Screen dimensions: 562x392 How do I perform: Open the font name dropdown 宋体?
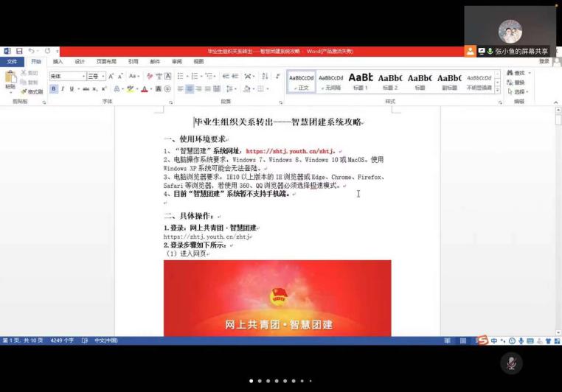click(67, 76)
